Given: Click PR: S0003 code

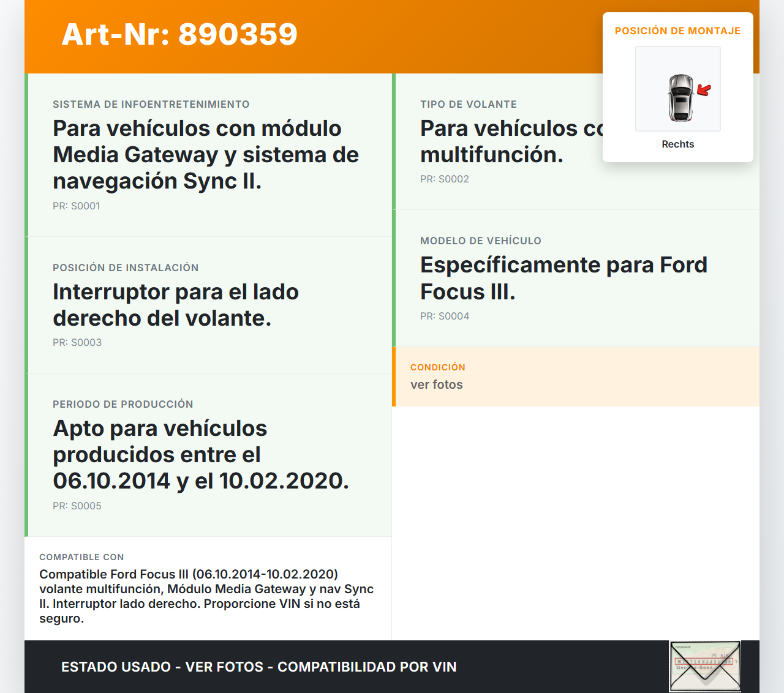Looking at the screenshot, I should [77, 343].
